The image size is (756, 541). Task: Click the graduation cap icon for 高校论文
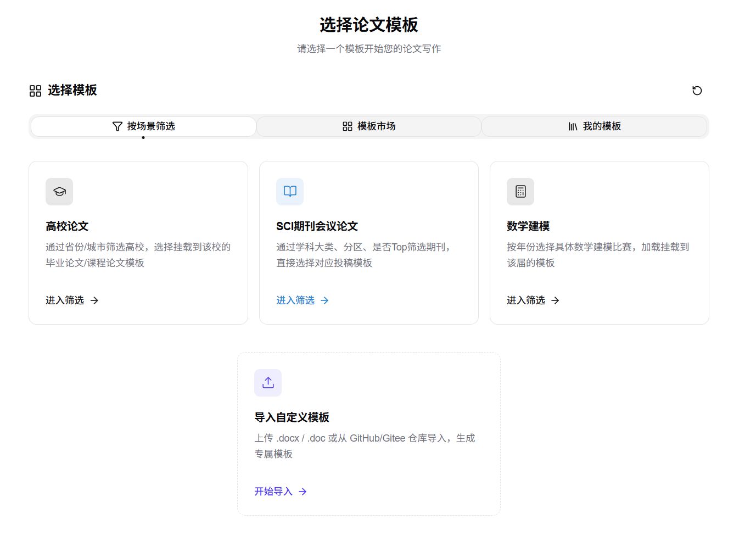coord(59,192)
